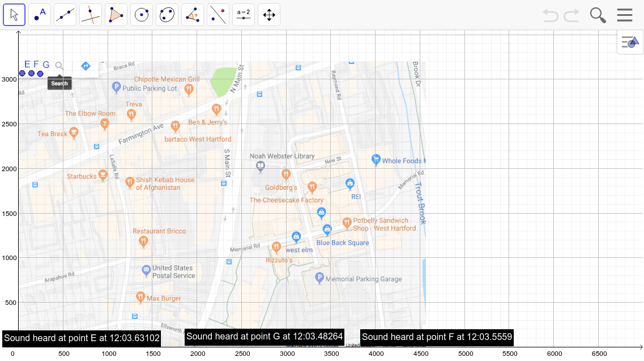Image resolution: width=644 pixels, height=361 pixels.
Task: Click the blue point G
Action: click(40, 73)
